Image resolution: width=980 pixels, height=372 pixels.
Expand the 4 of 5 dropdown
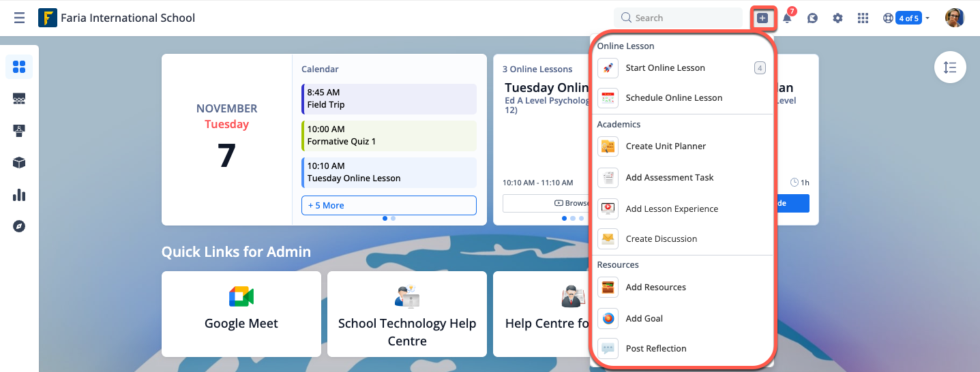click(x=912, y=18)
